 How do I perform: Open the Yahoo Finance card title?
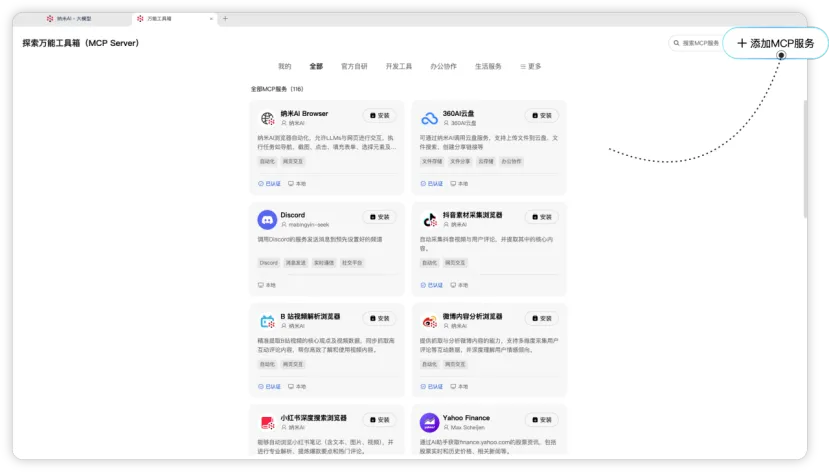click(466, 418)
